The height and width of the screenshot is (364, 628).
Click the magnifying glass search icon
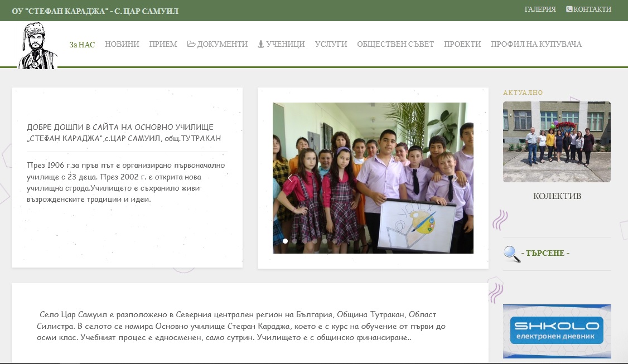pos(512,254)
